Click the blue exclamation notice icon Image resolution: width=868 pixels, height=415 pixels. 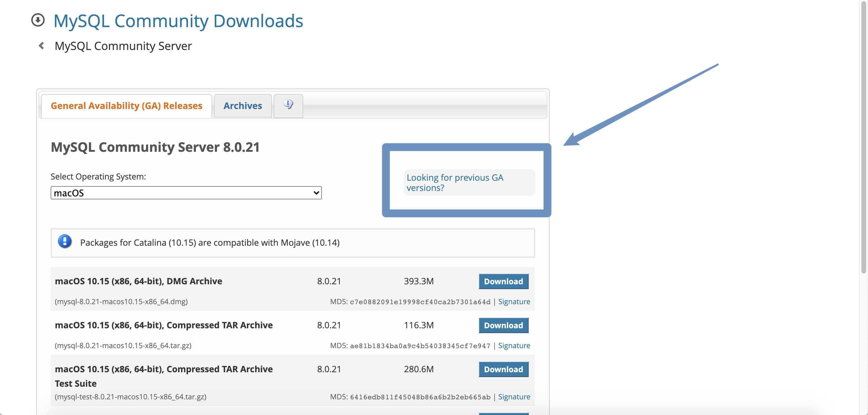(65, 242)
